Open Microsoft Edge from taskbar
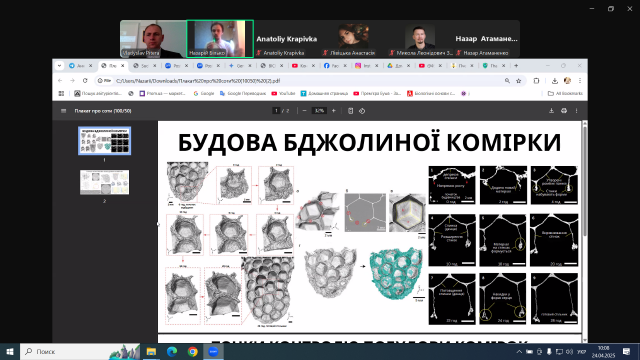This screenshot has width=640, height=360. (x=172, y=351)
